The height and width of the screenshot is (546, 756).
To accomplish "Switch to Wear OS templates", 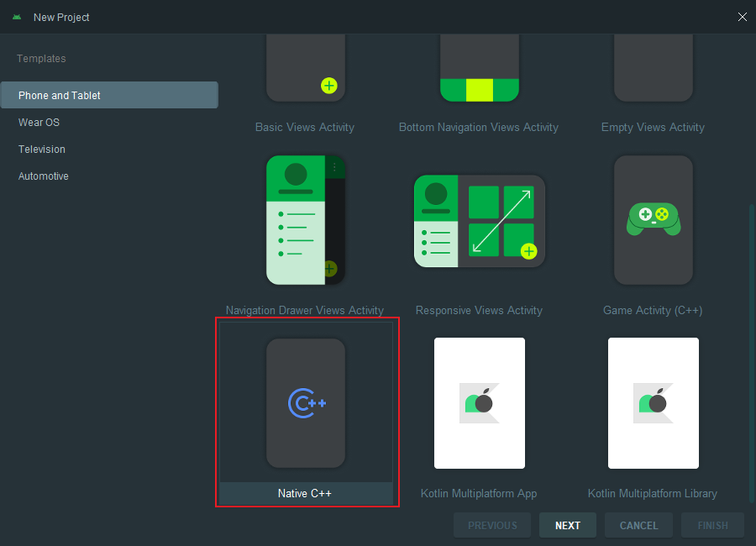I will tap(109, 123).
